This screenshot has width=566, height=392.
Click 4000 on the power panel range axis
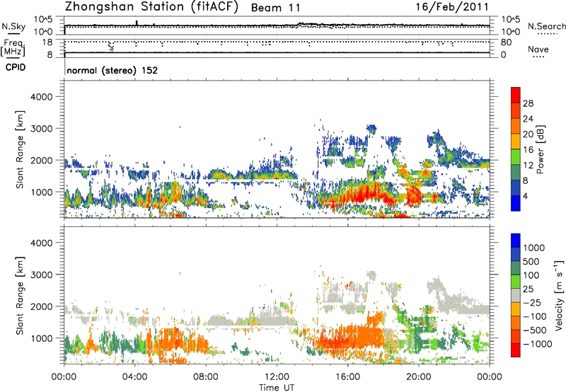pyautogui.click(x=42, y=97)
